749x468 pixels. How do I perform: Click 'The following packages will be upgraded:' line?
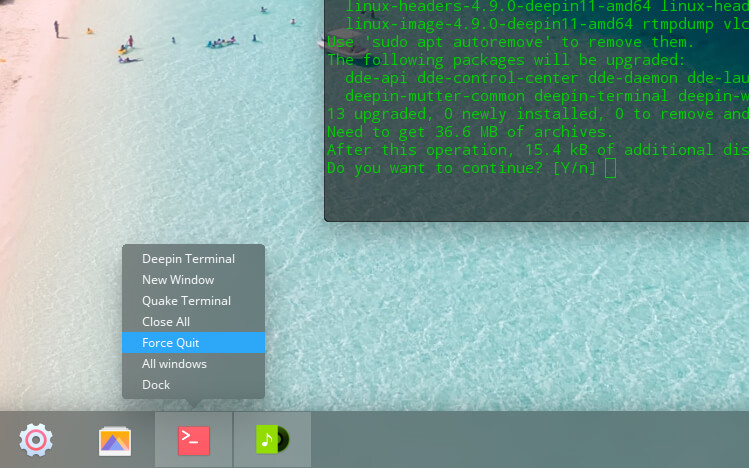[506, 60]
